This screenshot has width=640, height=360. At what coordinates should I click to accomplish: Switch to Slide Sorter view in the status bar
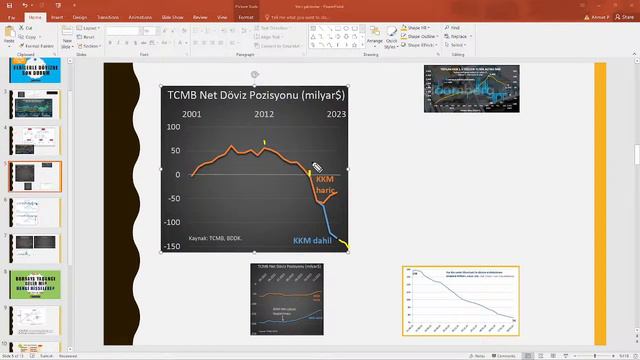(541, 356)
